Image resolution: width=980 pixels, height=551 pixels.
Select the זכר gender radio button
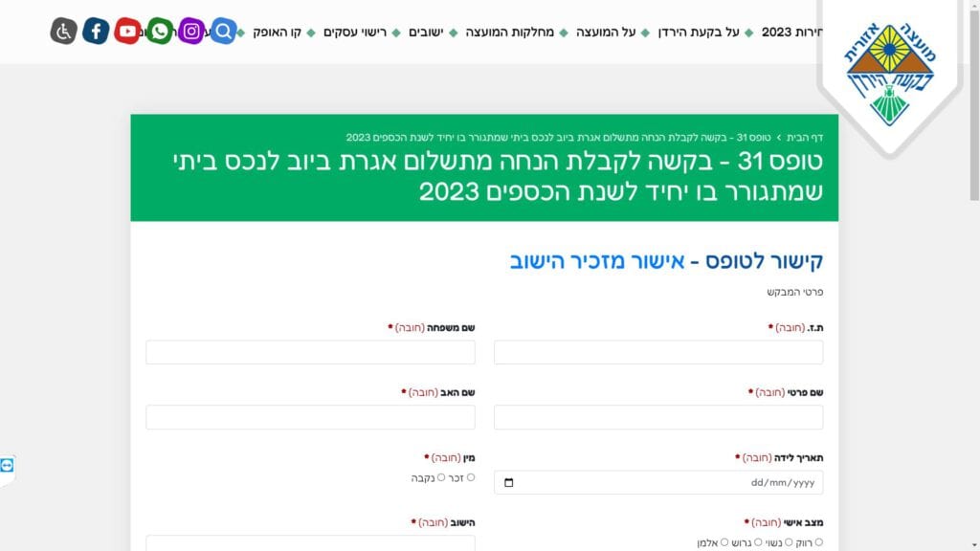(471, 477)
